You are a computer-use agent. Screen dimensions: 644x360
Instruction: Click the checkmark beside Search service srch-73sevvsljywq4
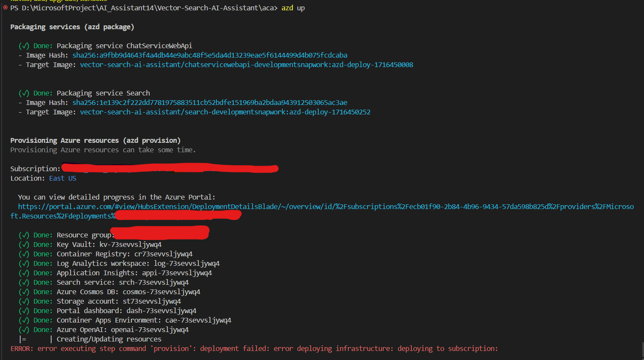pyautogui.click(x=24, y=282)
